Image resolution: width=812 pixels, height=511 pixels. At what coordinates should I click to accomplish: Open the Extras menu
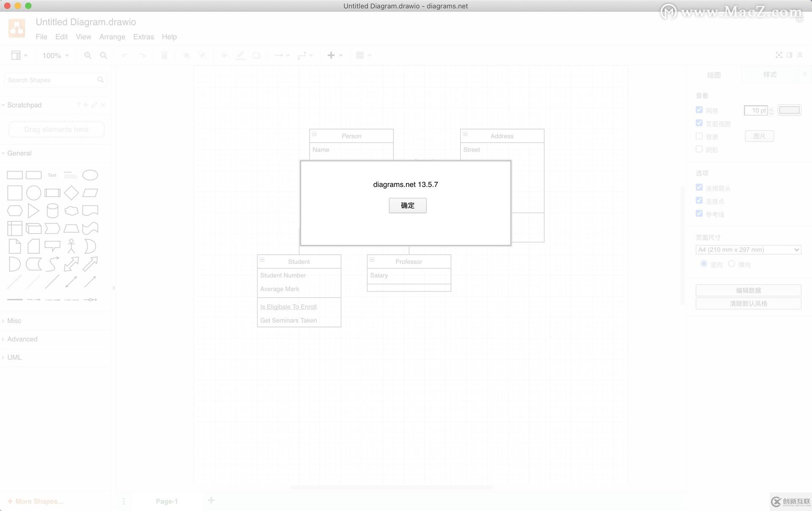(x=143, y=36)
